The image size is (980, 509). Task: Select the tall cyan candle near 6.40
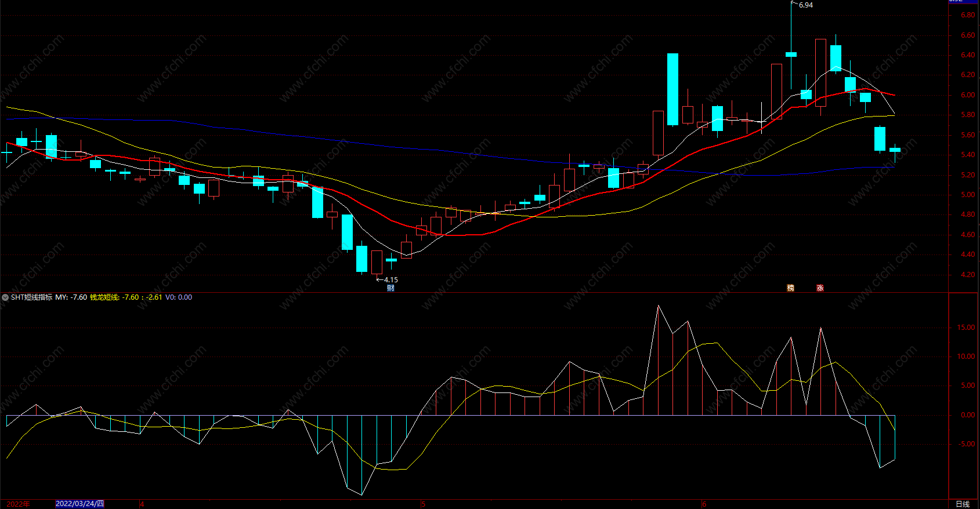click(x=672, y=89)
